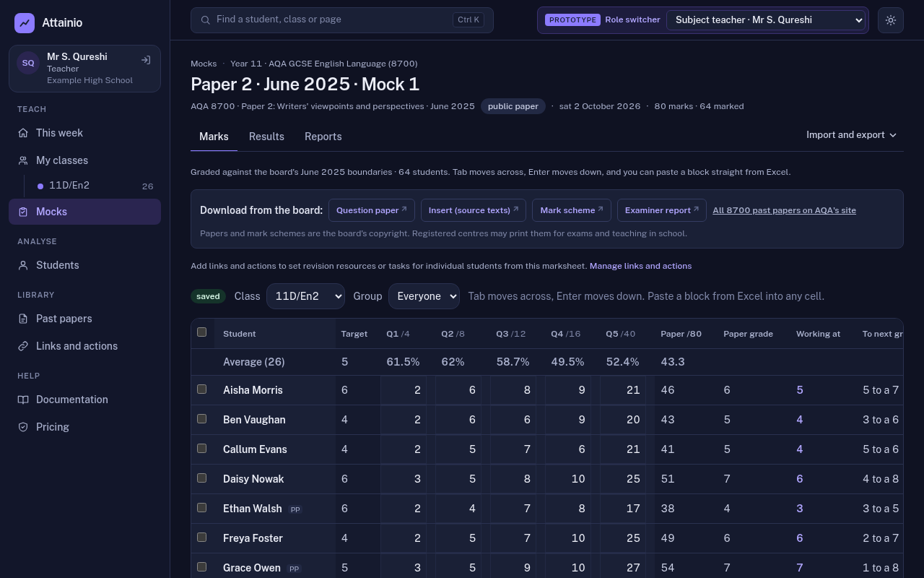Viewport: 924px width, 578px height.
Task: Click the Students person icon
Action: click(x=23, y=265)
